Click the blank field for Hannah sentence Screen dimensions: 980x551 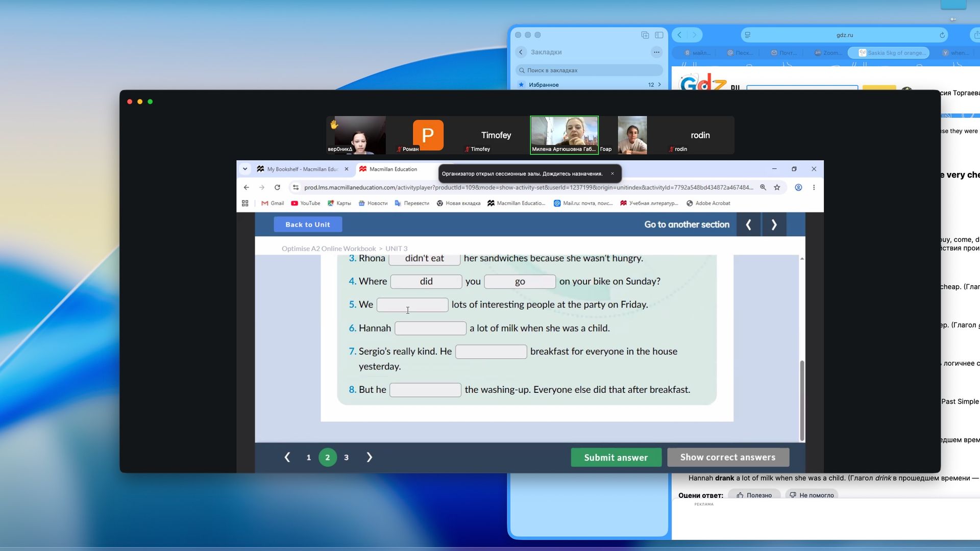(x=430, y=328)
